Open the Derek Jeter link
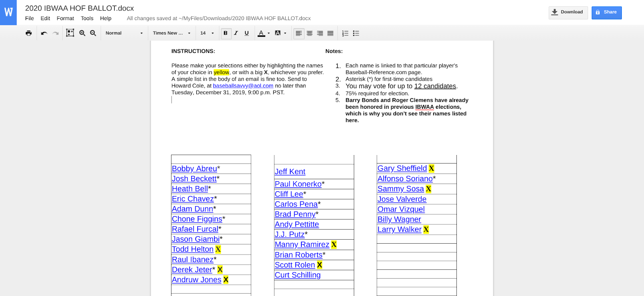This screenshot has width=644, height=296. (192, 270)
